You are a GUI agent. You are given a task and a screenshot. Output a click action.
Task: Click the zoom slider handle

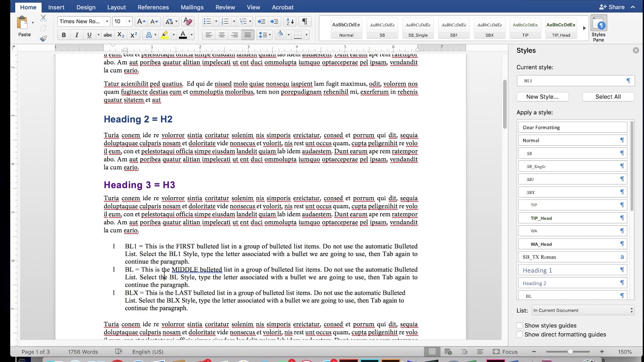point(569,351)
